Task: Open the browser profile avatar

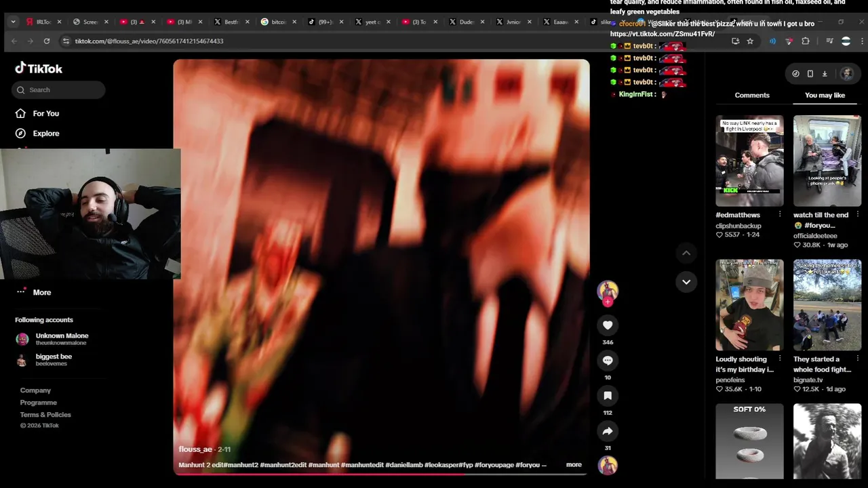Action: (846, 41)
